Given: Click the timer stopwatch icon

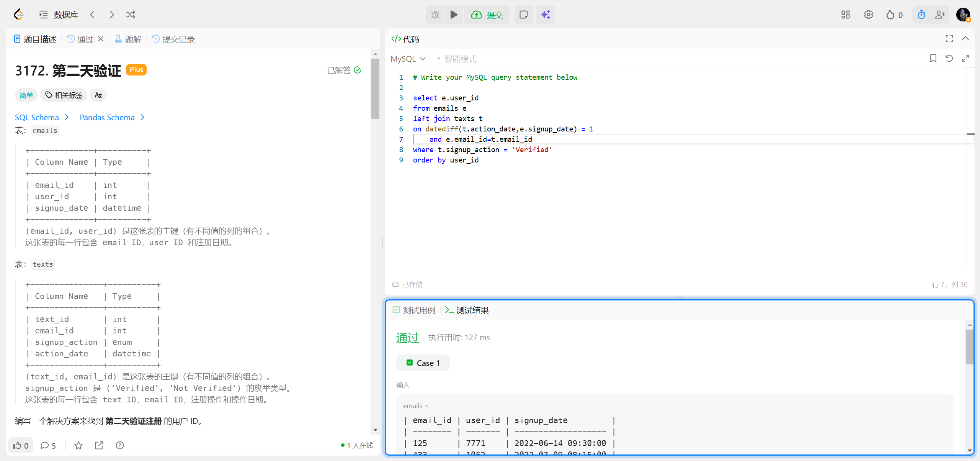Looking at the screenshot, I should click(x=921, y=15).
